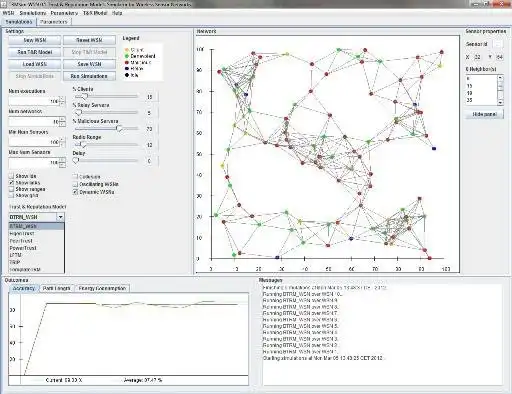Enable the Oscillating WSNs checkbox

click(x=76, y=184)
